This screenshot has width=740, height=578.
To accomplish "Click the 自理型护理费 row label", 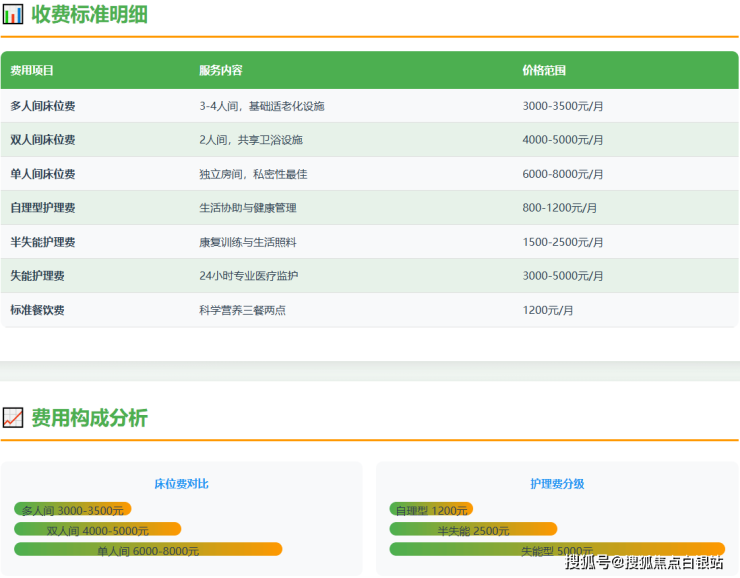I will (x=43, y=208).
